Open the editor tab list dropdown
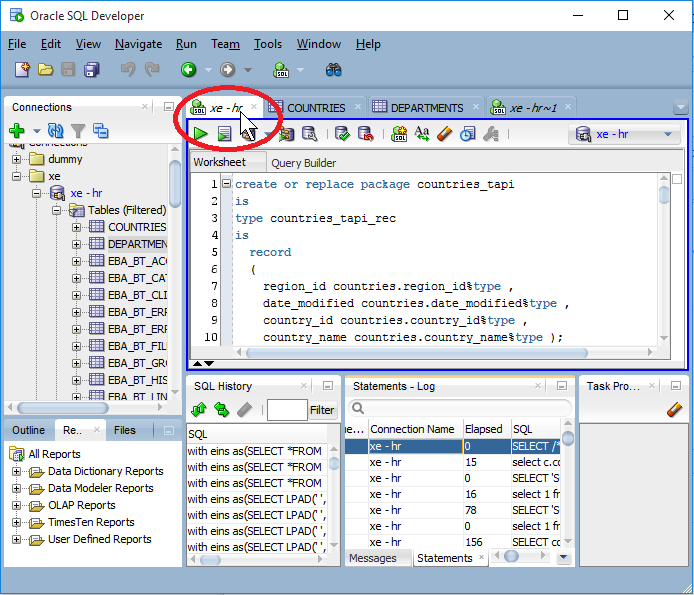The height and width of the screenshot is (595, 694). [680, 107]
